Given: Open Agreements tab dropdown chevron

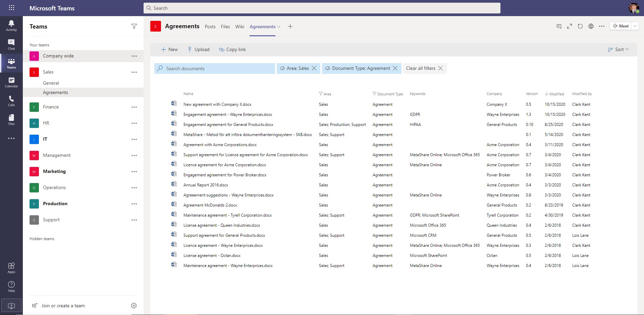Looking at the screenshot, I should pos(279,27).
